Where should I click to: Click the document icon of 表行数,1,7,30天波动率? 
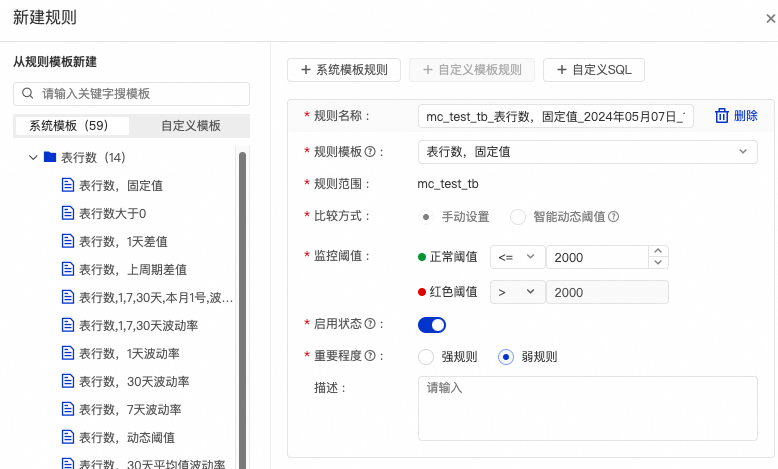[67, 325]
